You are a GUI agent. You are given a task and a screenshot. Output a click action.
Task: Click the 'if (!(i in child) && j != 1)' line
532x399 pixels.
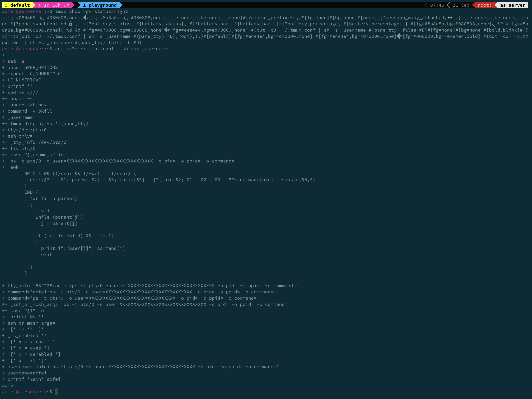(x=75, y=236)
